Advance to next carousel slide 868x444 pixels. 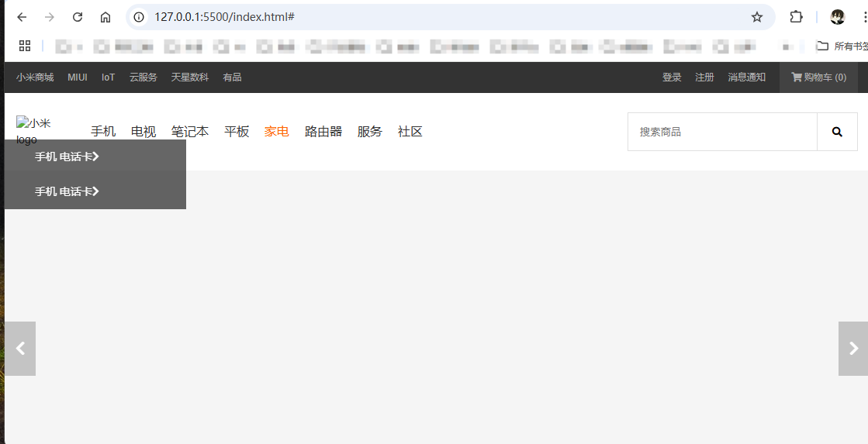coord(853,349)
